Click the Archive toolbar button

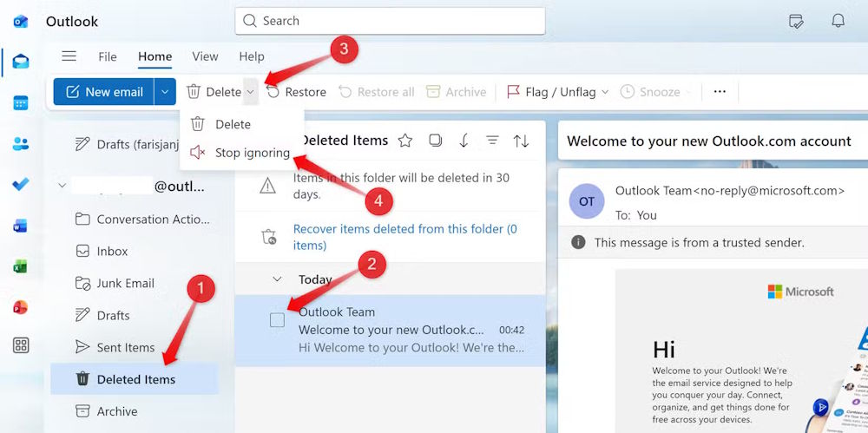pos(457,92)
